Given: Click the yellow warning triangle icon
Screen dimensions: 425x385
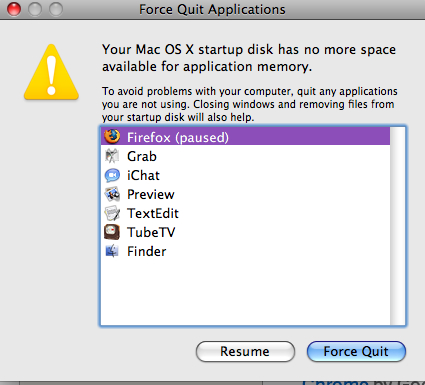Looking at the screenshot, I should [51, 72].
